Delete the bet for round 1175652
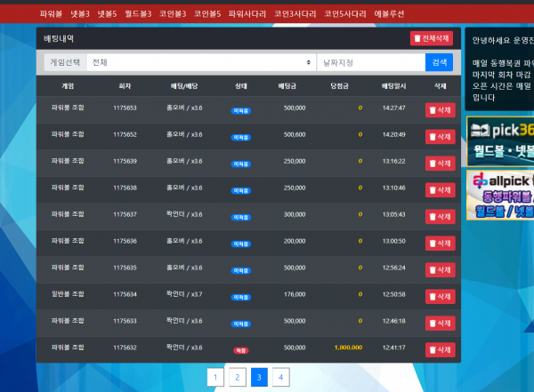 pos(440,136)
